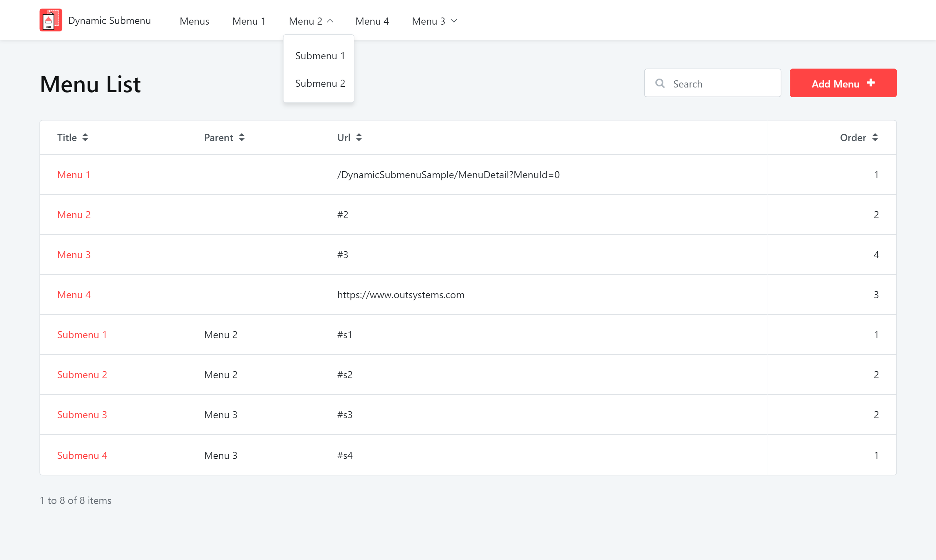Click the #s3 url cell
The image size is (936, 560).
coord(345,415)
